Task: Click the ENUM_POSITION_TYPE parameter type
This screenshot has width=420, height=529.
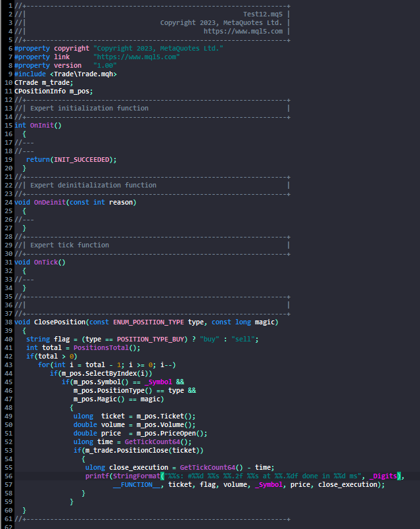Action: point(149,322)
